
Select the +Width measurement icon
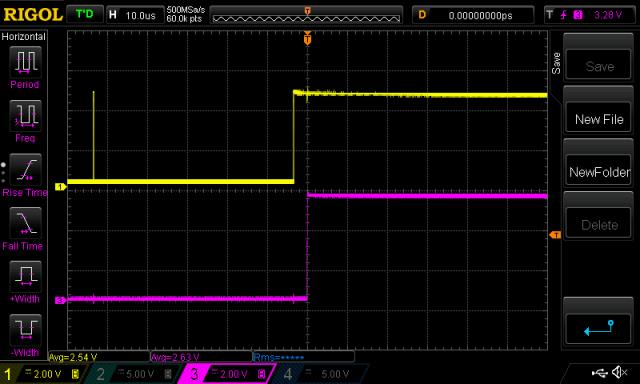coord(25,276)
